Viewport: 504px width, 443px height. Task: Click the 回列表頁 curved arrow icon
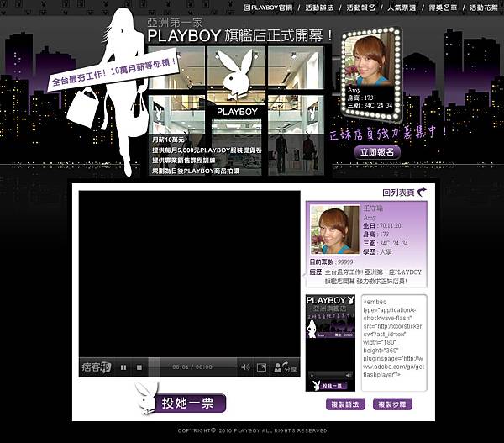(x=422, y=192)
